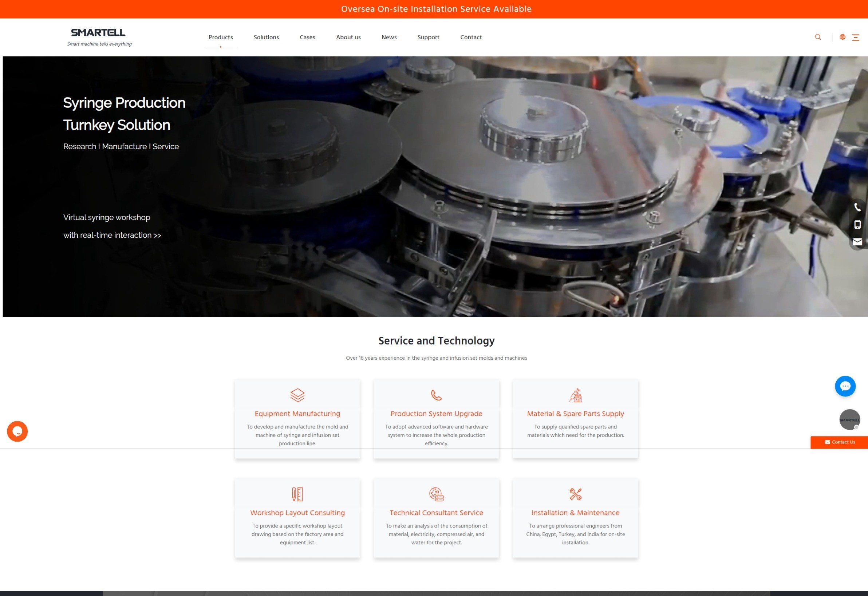This screenshot has width=868, height=596.
Task: Open the hamburger menu icon in header
Action: click(855, 38)
